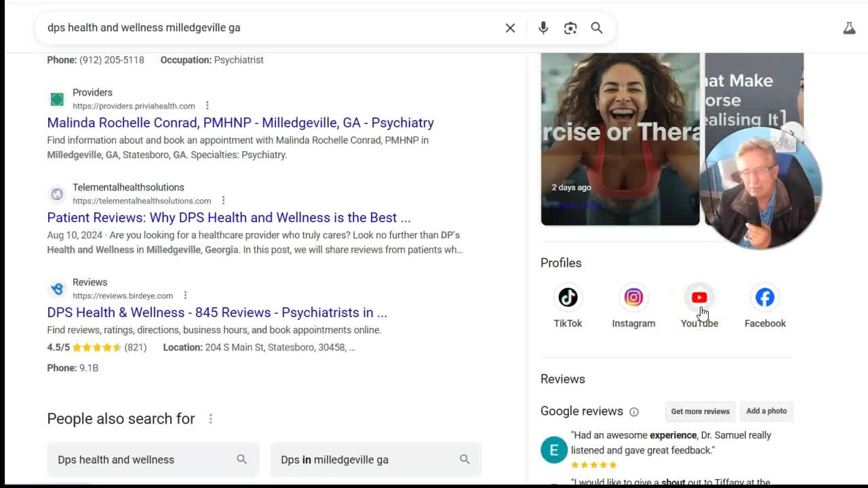
Task: Show info about Google reviews
Action: [x=634, y=411]
